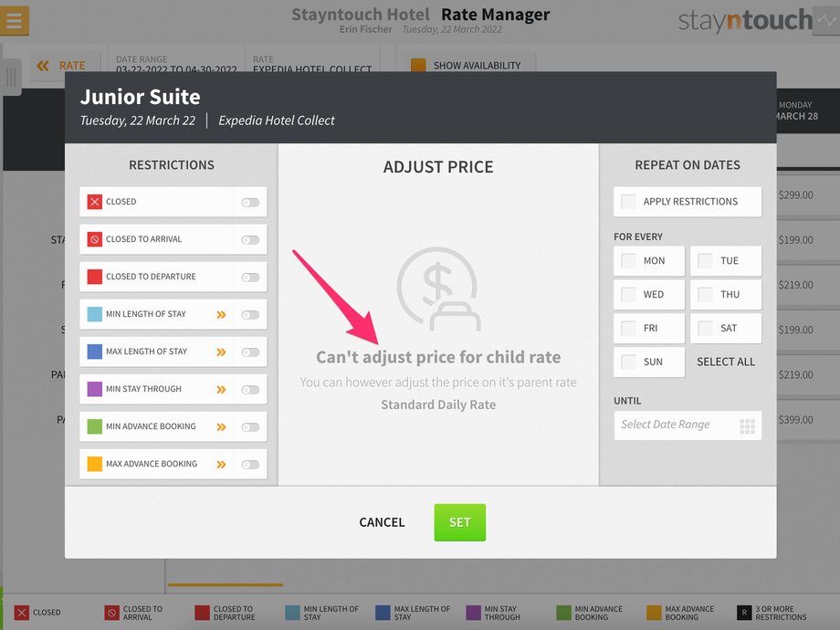Click the light blue Min Length of Stay swatch

(x=95, y=314)
